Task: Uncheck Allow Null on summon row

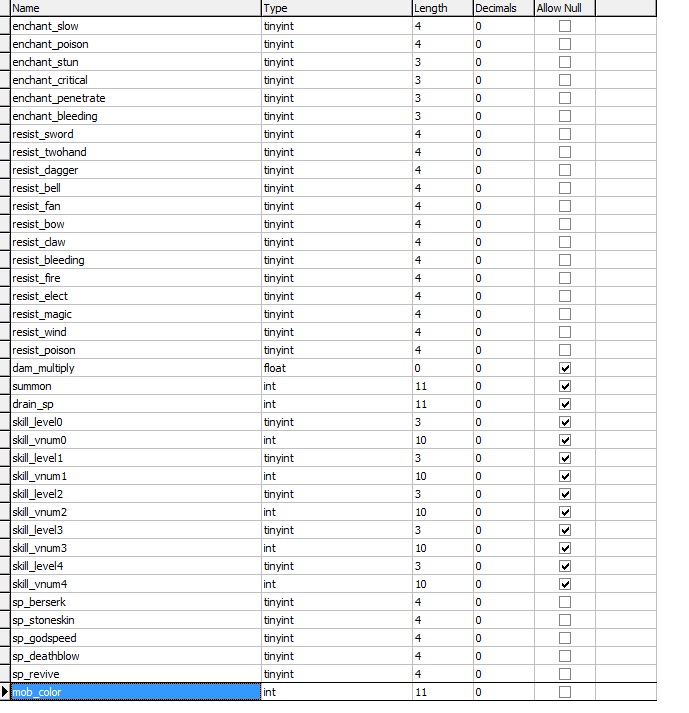Action: pyautogui.click(x=564, y=386)
